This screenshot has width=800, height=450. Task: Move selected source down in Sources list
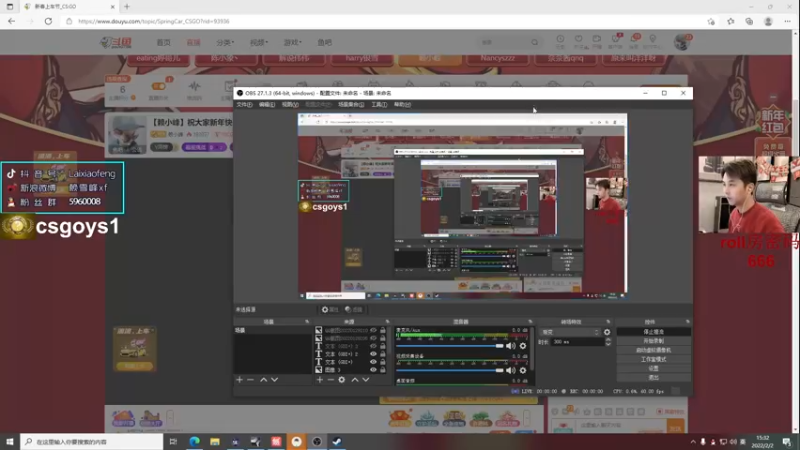coord(366,380)
